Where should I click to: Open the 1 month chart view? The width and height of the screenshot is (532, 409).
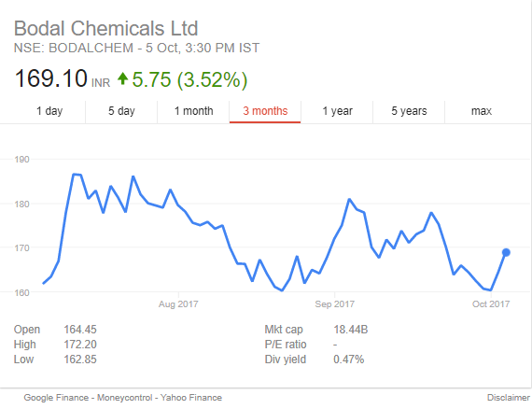193,111
